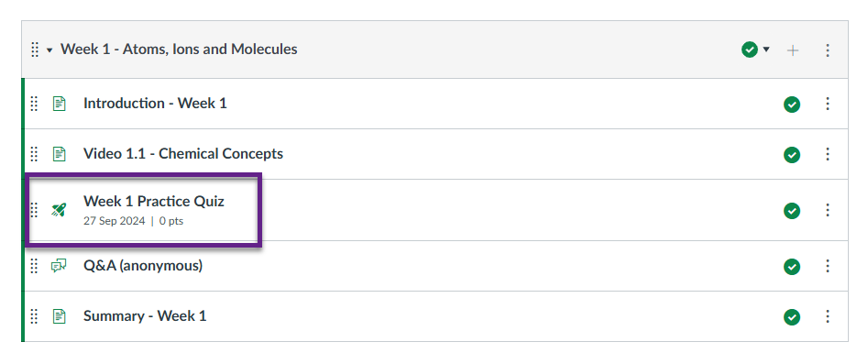Open three-dot menu for Week 1 Practice Quiz

click(x=828, y=210)
